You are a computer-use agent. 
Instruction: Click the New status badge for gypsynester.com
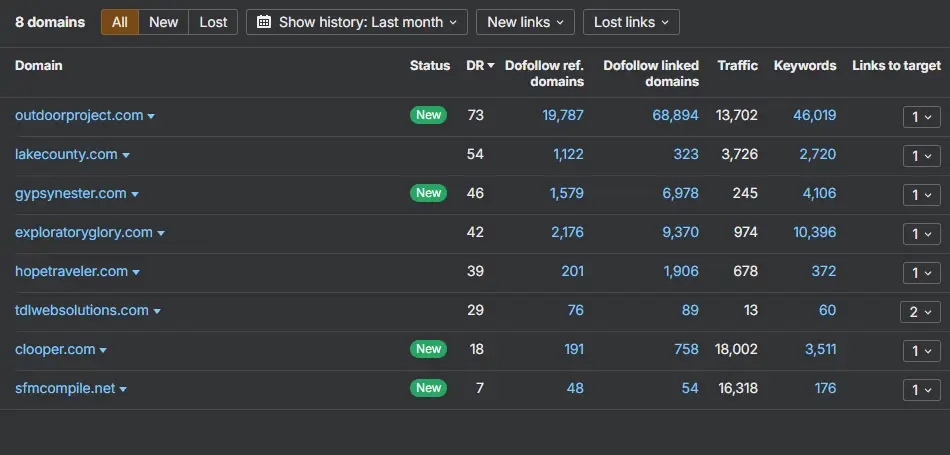[x=428, y=193]
